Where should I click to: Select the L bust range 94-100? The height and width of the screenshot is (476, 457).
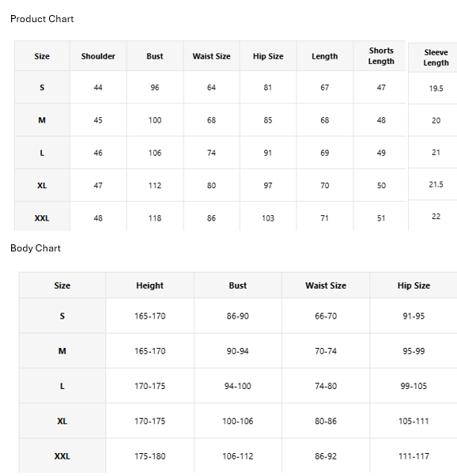click(238, 386)
